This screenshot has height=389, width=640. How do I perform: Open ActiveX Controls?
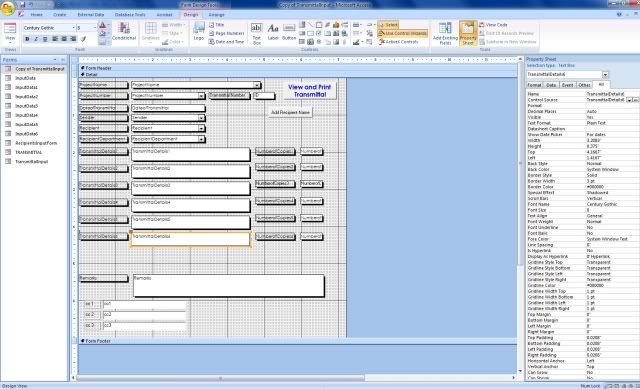[399, 42]
